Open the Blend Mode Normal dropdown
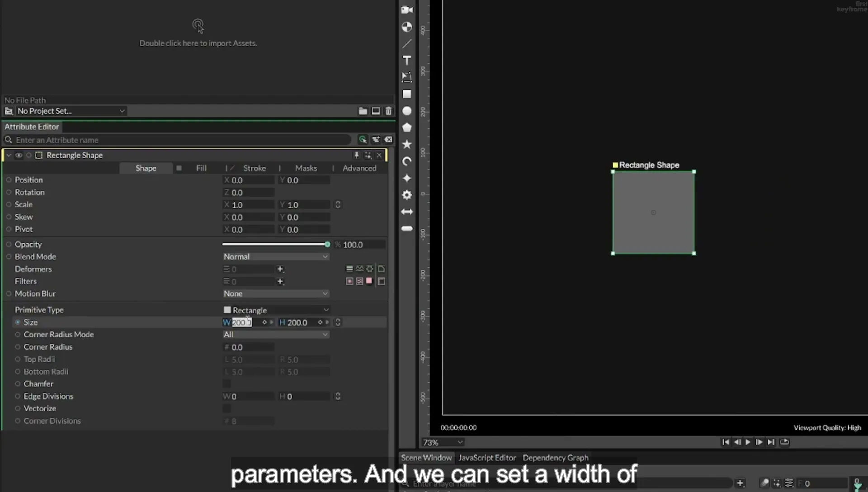868x492 pixels. click(x=276, y=257)
